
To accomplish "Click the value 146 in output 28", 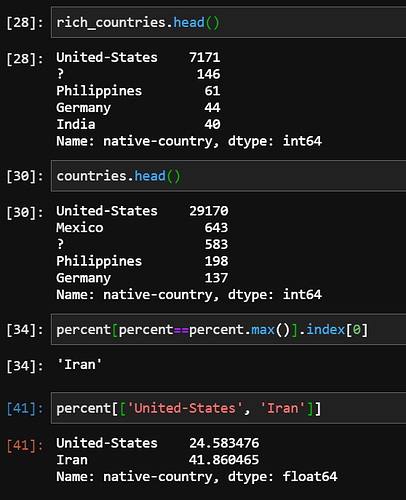I will pos(209,74).
